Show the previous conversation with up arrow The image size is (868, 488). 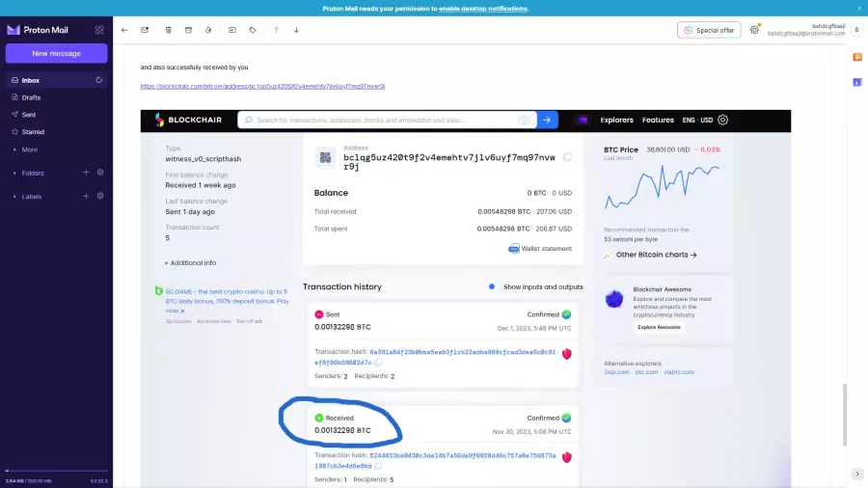click(x=276, y=30)
